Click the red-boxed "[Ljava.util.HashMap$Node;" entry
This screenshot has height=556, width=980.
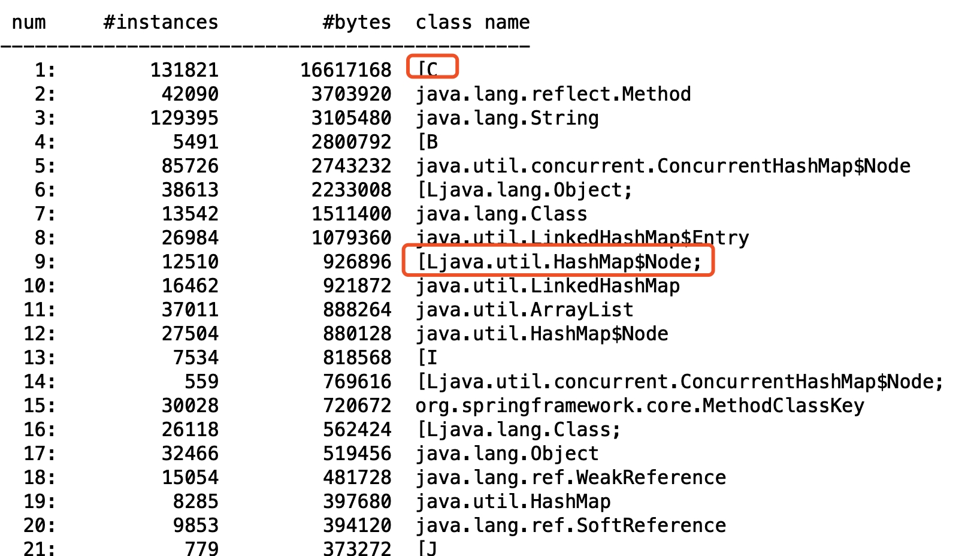point(558,262)
